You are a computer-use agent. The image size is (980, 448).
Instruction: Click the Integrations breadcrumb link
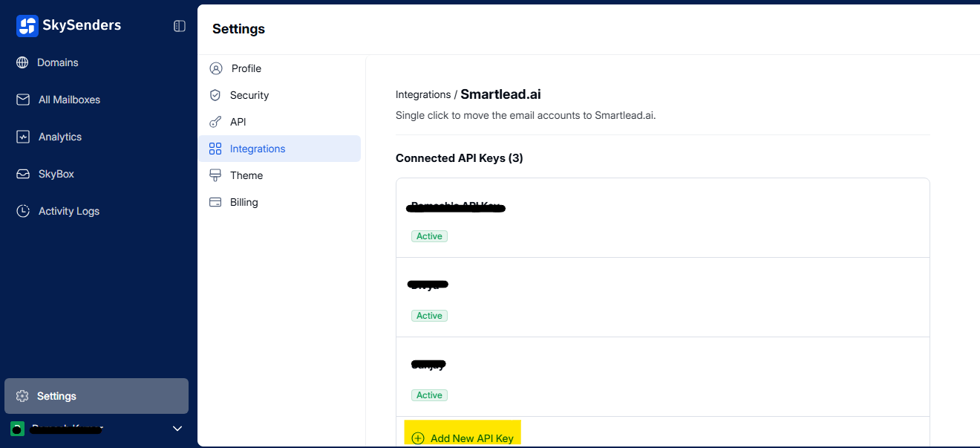[x=423, y=95]
